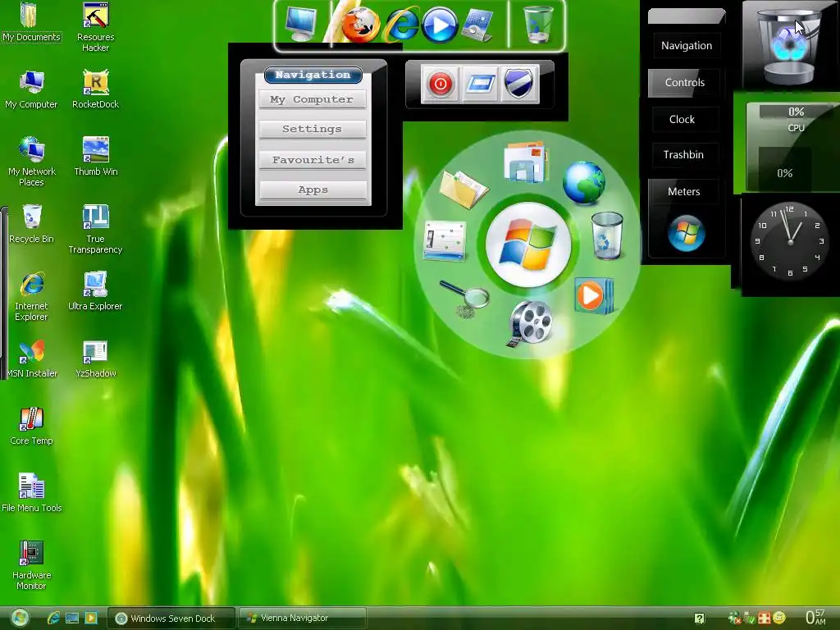Click the taskbar clock showing 0:57 AM
This screenshot has height=630, width=840.
point(815,617)
